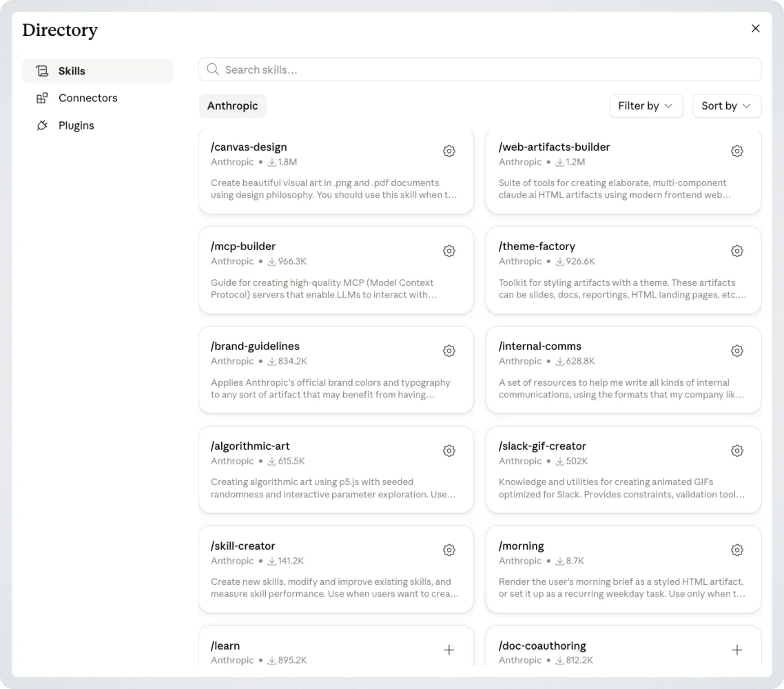The image size is (784, 689).
Task: Click the Directory heading
Action: coord(60,30)
